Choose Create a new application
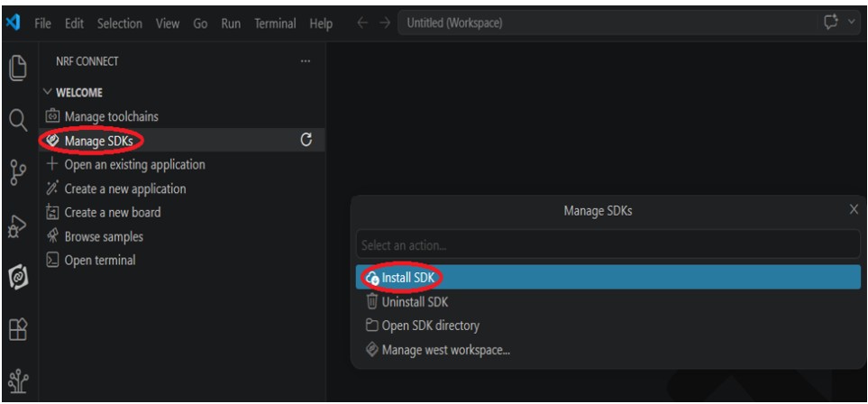This screenshot has height=404, width=868. 181,188
